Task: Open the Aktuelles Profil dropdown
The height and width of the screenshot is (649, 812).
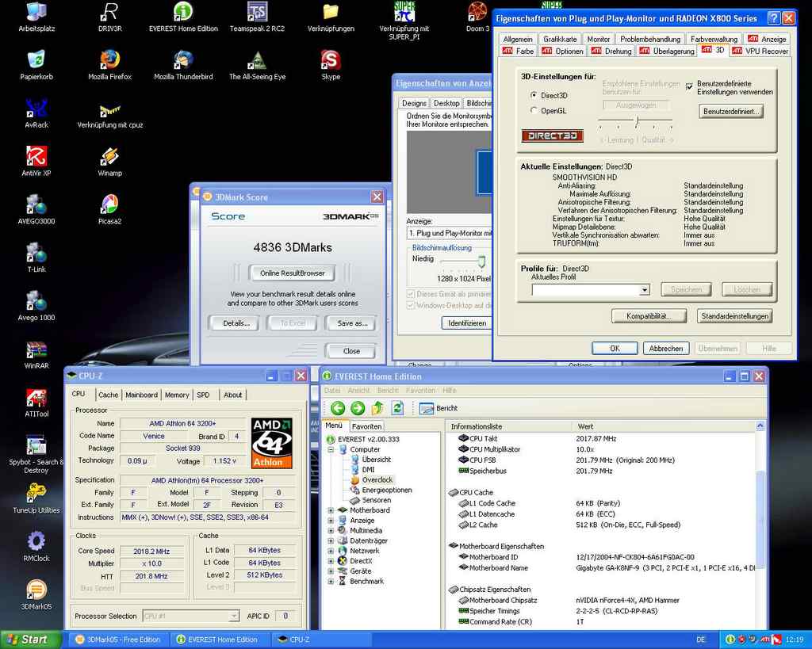Action: click(644, 290)
